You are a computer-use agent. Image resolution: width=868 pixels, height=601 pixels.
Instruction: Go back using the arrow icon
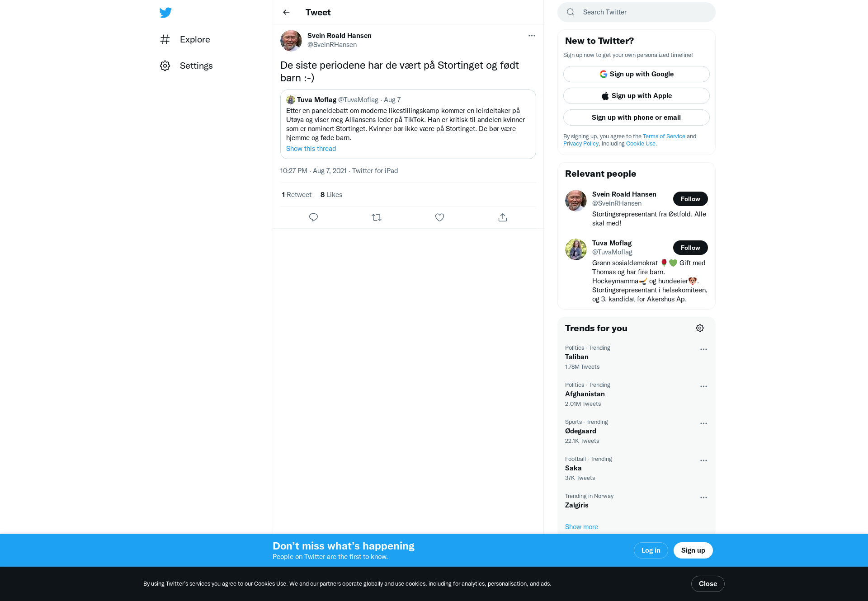[286, 12]
